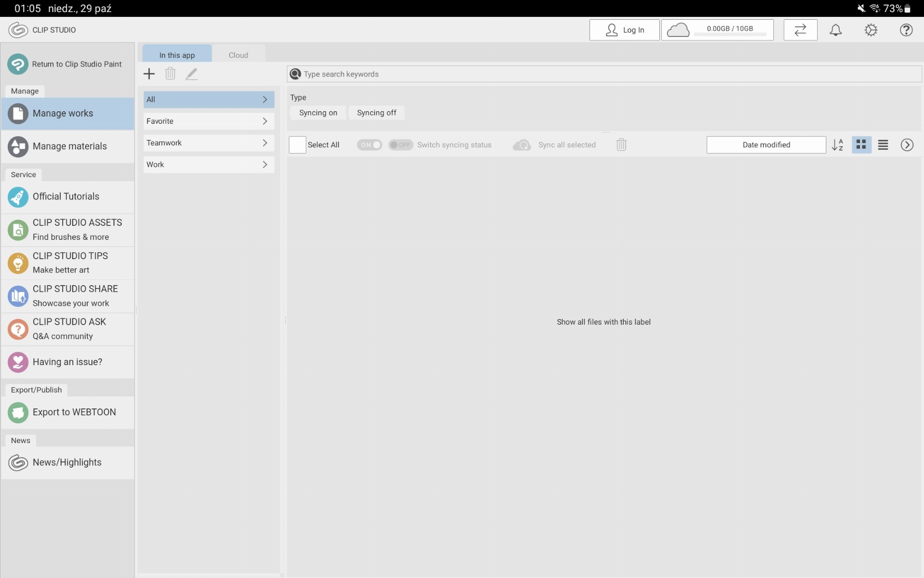
Task: Open settings with the gear icon
Action: tap(871, 30)
